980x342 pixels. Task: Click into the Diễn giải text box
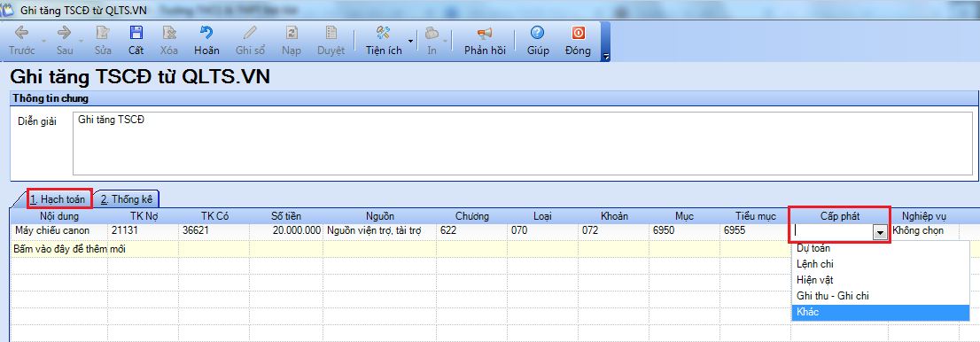(x=523, y=144)
